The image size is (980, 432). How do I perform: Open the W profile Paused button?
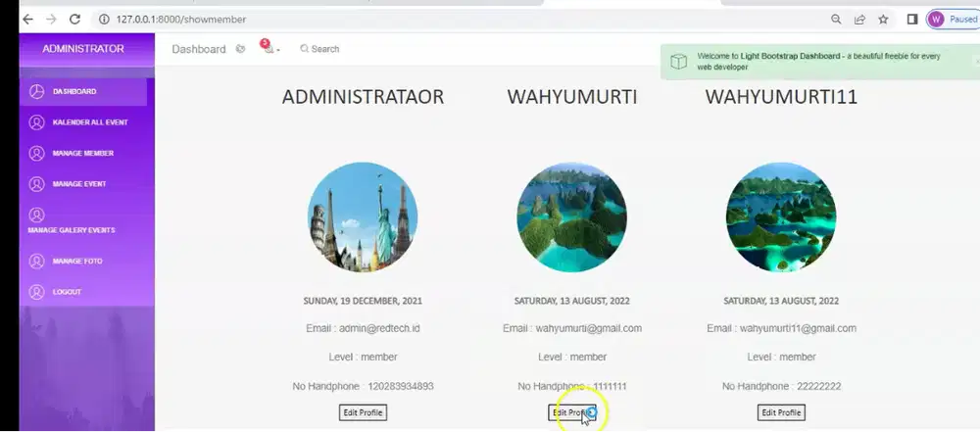(954, 20)
